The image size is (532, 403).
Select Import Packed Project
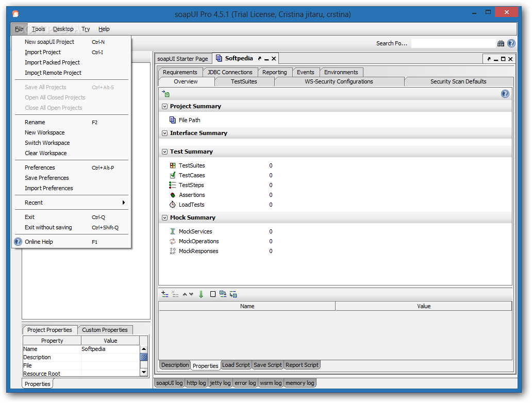pyautogui.click(x=72, y=62)
